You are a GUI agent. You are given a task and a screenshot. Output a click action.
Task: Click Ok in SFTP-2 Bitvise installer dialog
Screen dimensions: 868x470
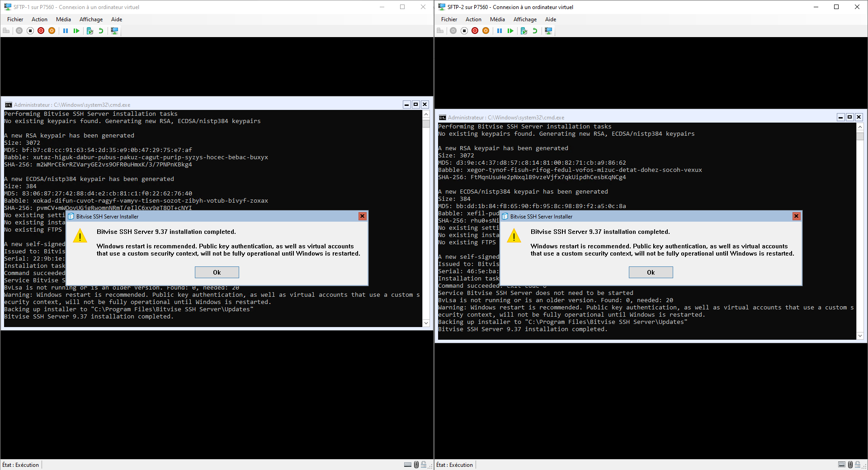click(651, 272)
